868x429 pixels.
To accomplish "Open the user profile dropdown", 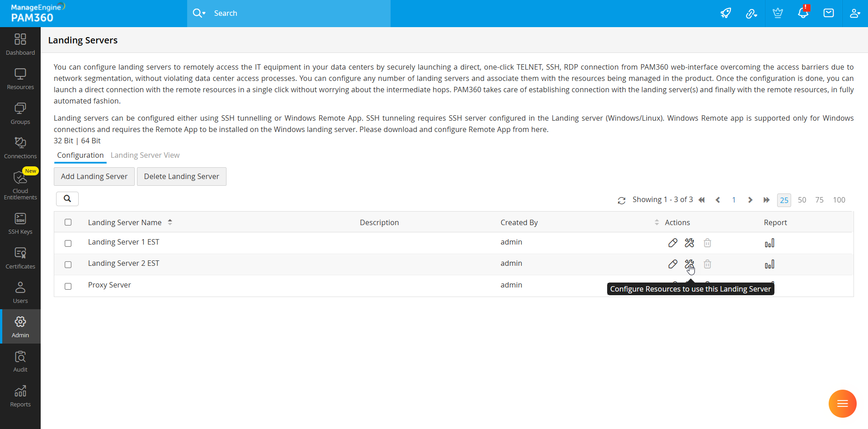I will click(x=855, y=13).
